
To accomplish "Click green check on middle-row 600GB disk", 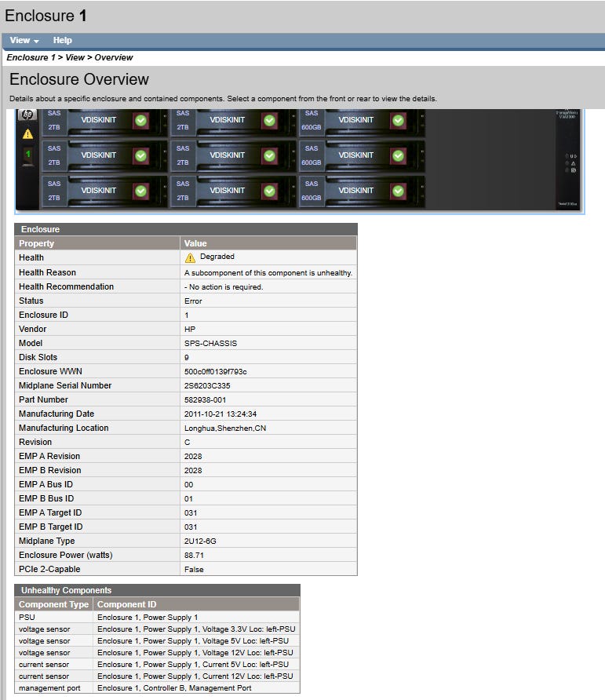I will 399,155.
